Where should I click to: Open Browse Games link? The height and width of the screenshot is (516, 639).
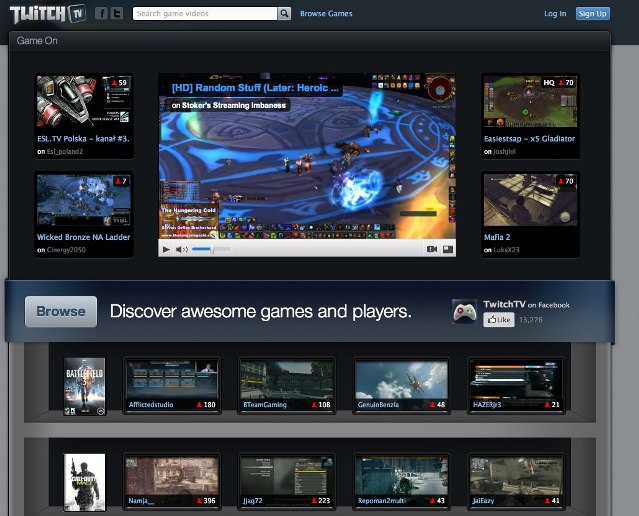[x=326, y=14]
